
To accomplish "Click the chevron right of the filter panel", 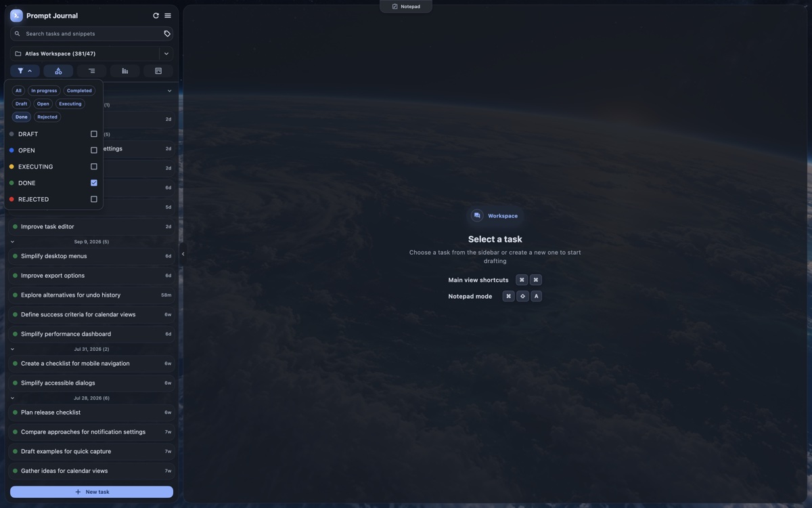I will [169, 91].
